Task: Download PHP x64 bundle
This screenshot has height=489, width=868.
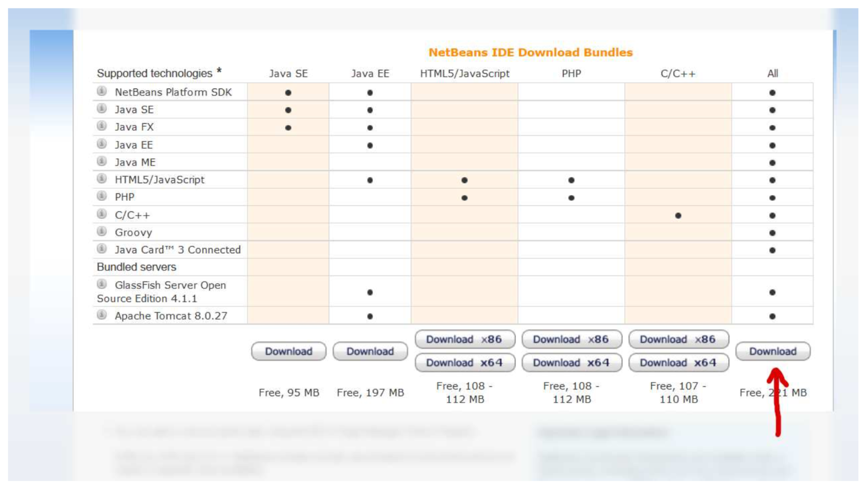Action: click(x=571, y=362)
